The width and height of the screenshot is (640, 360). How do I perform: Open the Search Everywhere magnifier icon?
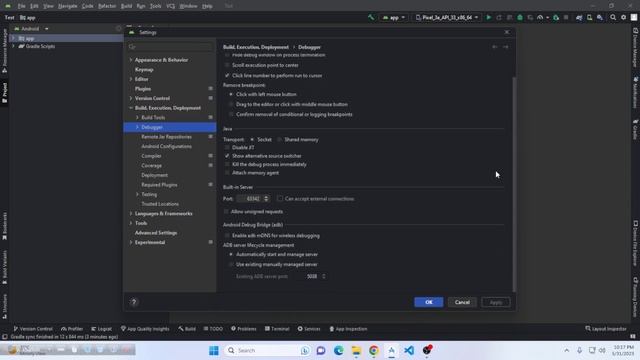[613, 18]
